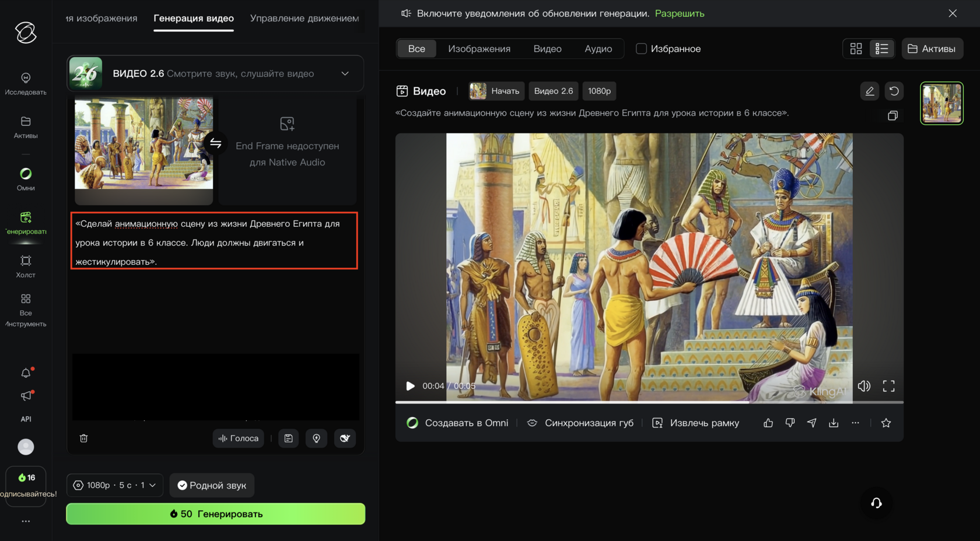This screenshot has width=980, height=541.
Task: Click Создавать в Omni
Action: 457,423
